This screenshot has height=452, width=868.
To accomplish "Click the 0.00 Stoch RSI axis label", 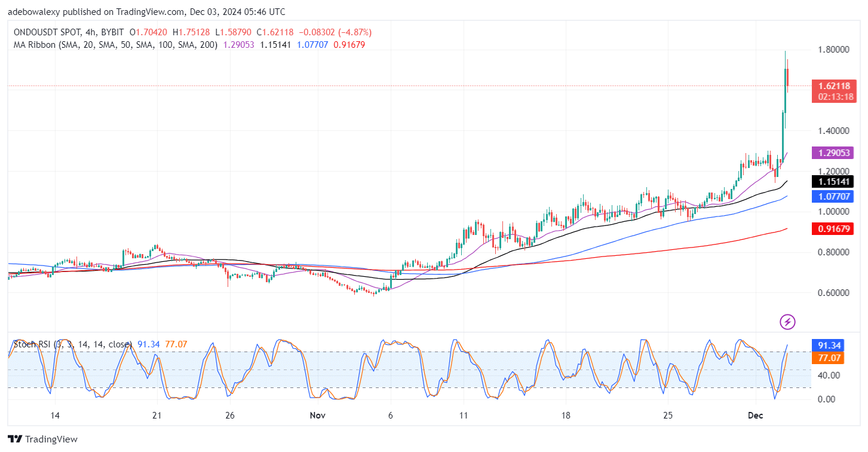I will pos(827,399).
